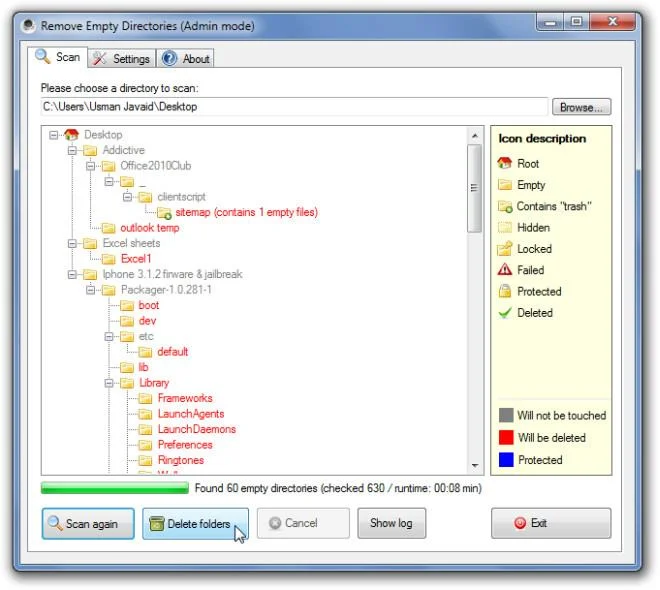
Task: Exit the application with Exit button
Action: click(551, 523)
